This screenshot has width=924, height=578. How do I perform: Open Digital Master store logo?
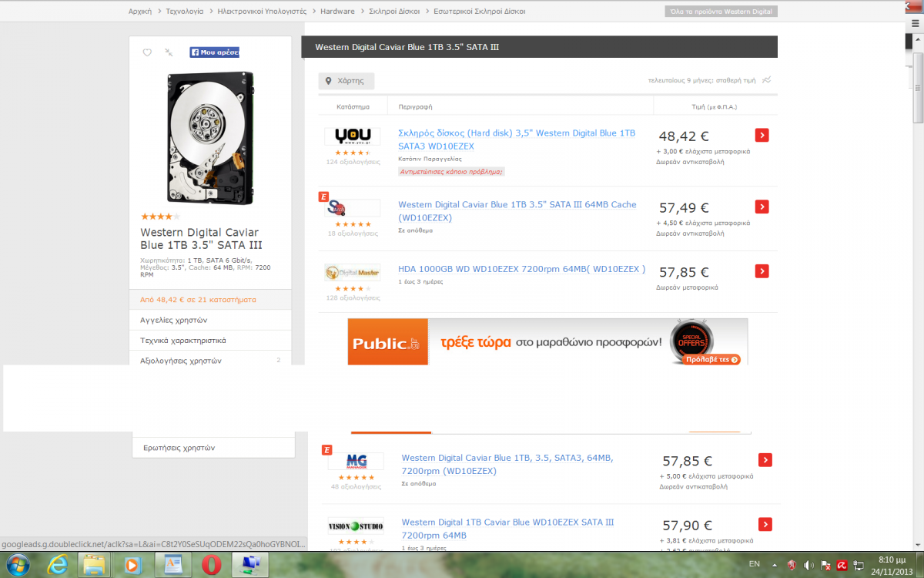click(x=353, y=273)
